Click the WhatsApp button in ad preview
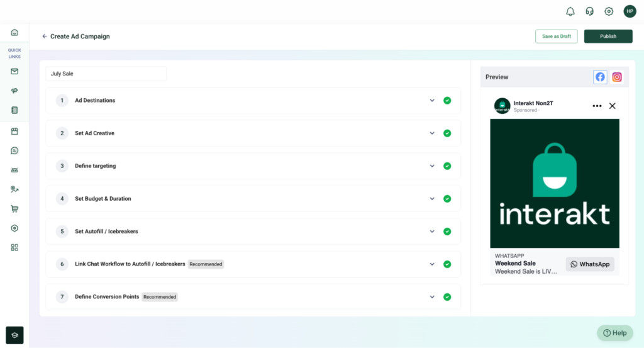Screen dimensions: 644x348 click(x=590, y=264)
